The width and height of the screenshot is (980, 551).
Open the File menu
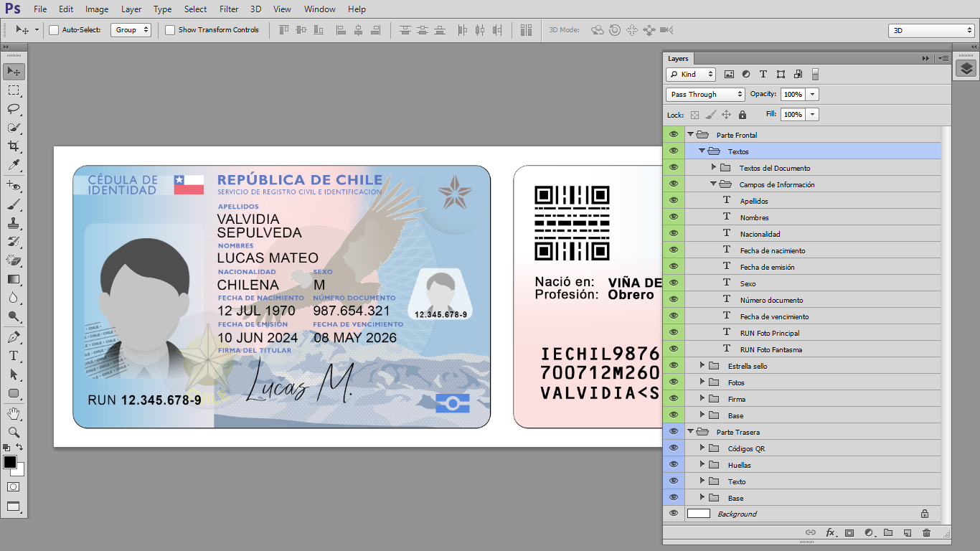pos(40,9)
